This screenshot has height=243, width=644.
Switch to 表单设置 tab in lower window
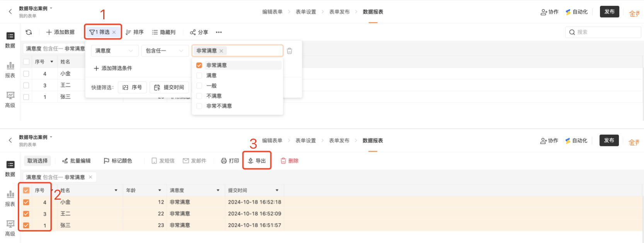[x=306, y=141]
